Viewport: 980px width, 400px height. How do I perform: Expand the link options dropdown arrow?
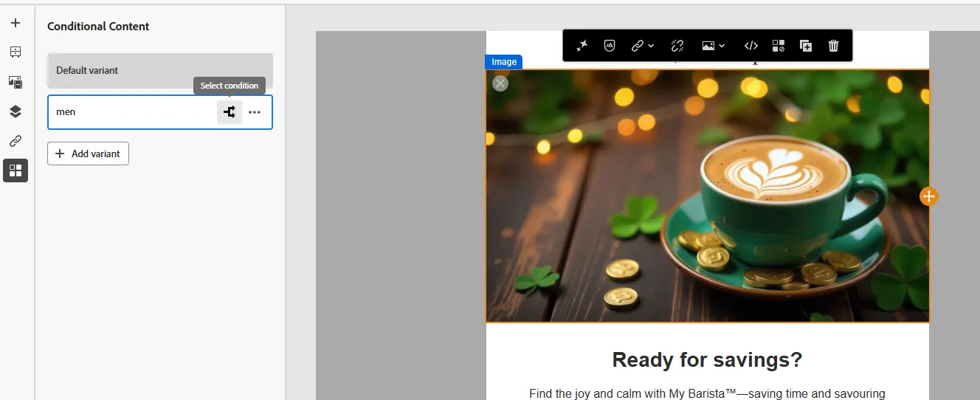(x=651, y=46)
